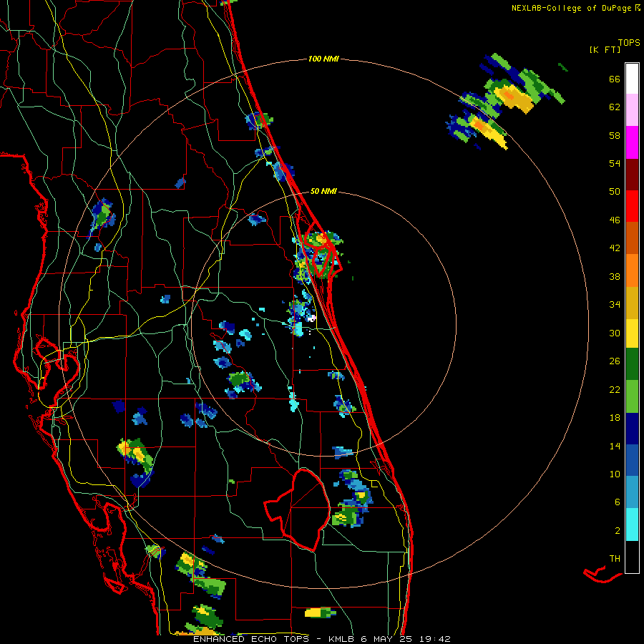Click the black TH threshold legend swatch
The image size is (644, 644).
point(632,557)
